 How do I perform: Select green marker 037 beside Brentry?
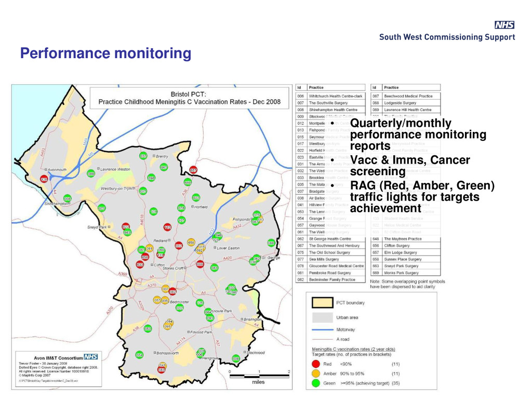[x=143, y=156]
